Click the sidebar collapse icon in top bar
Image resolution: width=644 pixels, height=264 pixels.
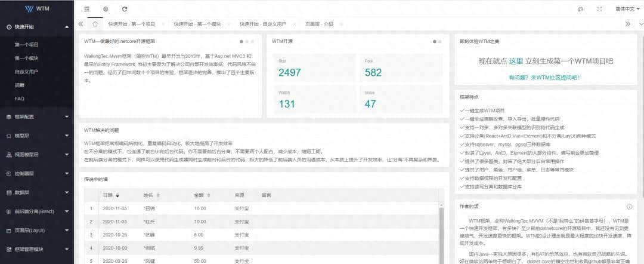(x=86, y=9)
